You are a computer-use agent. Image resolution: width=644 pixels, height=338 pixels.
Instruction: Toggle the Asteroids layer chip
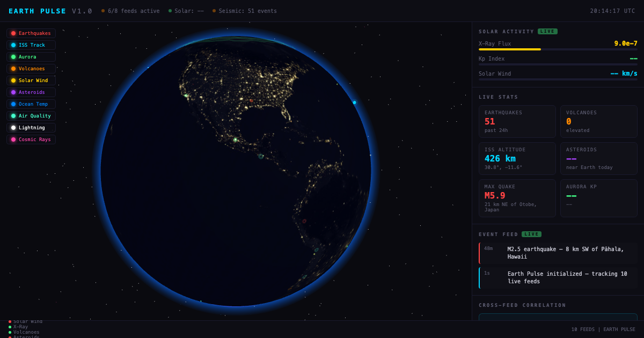(31, 92)
